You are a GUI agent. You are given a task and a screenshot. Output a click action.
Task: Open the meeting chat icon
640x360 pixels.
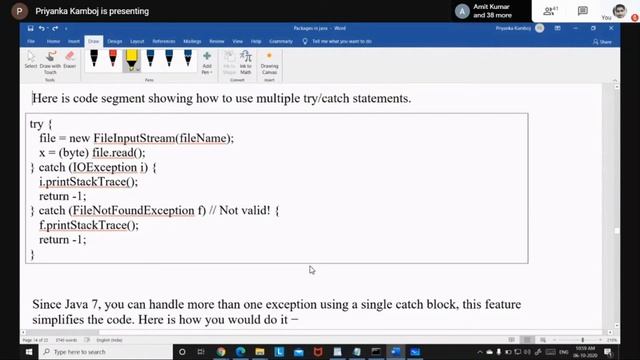[x=582, y=11]
